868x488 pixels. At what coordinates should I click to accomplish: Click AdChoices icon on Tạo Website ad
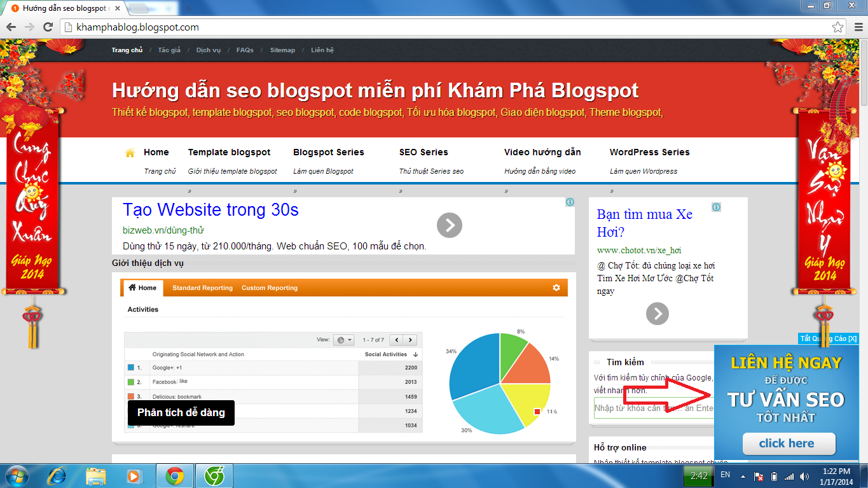coord(570,202)
